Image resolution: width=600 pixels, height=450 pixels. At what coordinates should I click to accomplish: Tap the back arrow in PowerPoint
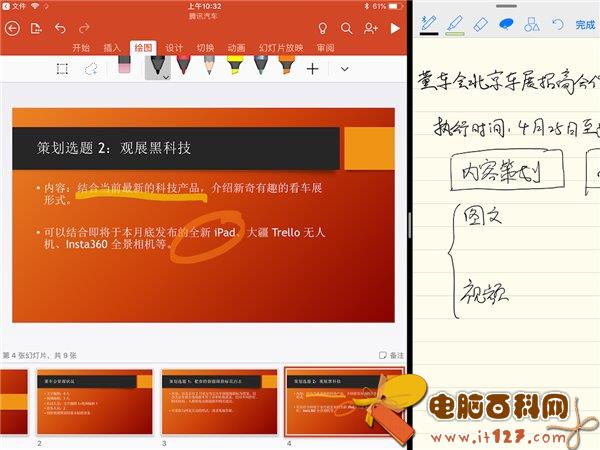[x=12, y=28]
